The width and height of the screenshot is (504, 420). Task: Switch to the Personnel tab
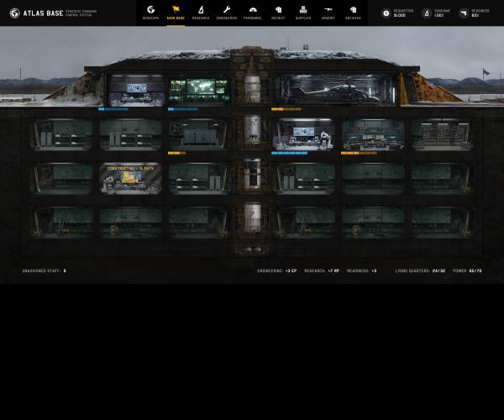253,13
